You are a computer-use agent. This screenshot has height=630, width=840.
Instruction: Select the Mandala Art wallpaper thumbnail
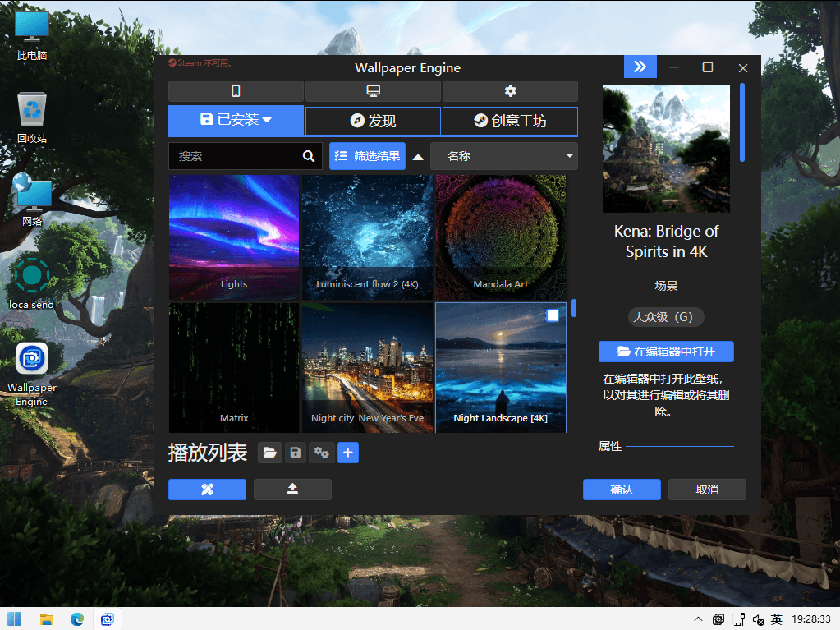(501, 237)
